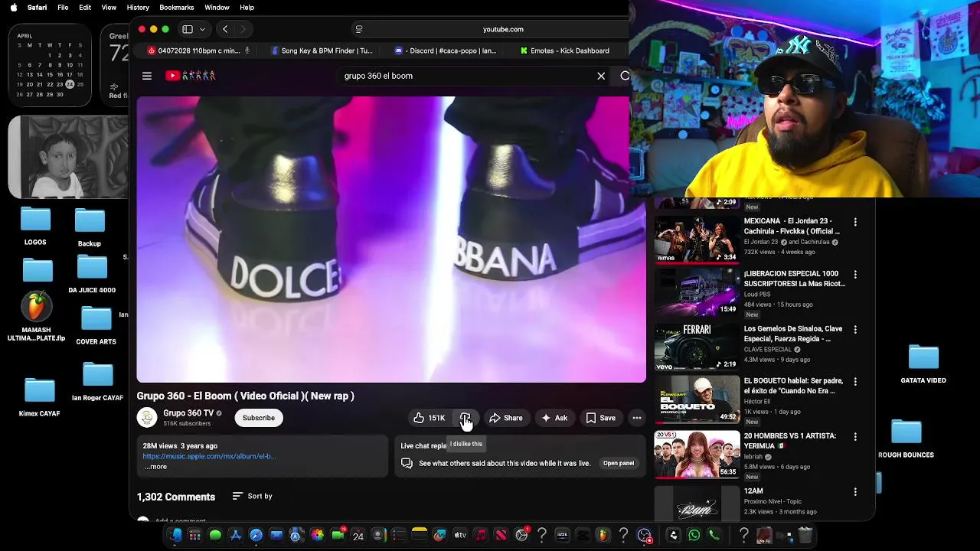Open EL BOGUETO habla video title
The height and width of the screenshot is (551, 980).
(x=794, y=386)
